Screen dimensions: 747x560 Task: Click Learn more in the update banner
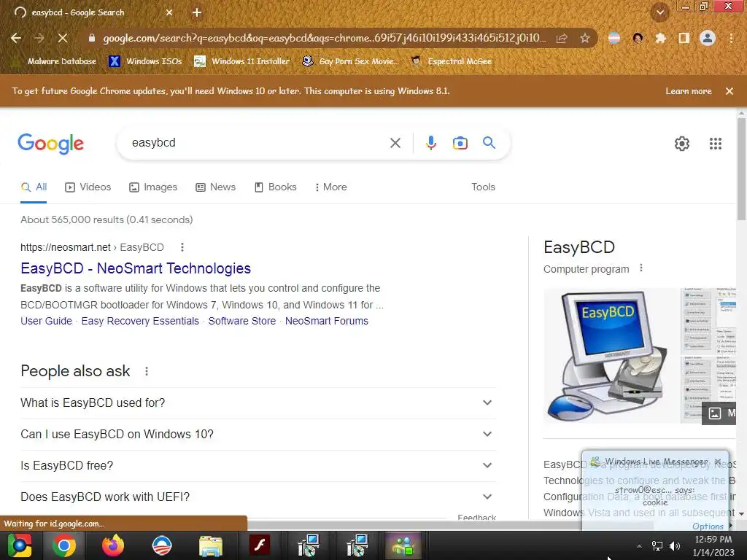click(x=689, y=91)
